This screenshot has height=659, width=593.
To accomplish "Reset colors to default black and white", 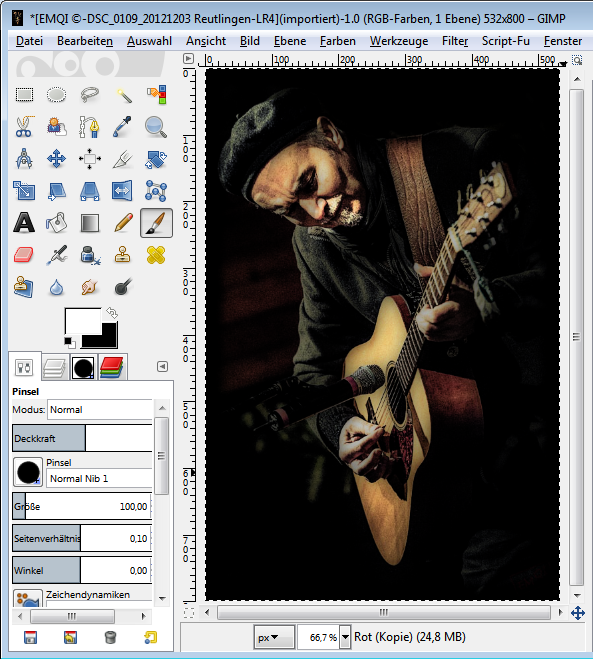I will tap(70, 342).
